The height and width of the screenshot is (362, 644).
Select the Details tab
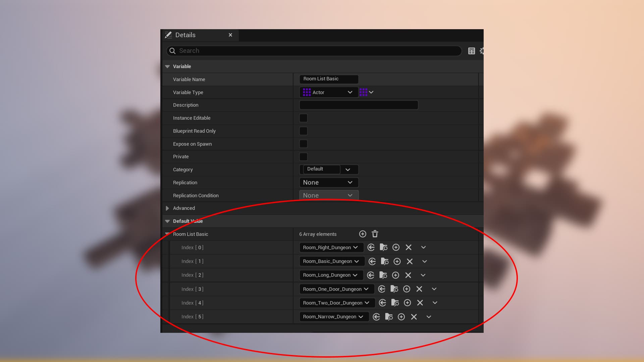pyautogui.click(x=185, y=35)
